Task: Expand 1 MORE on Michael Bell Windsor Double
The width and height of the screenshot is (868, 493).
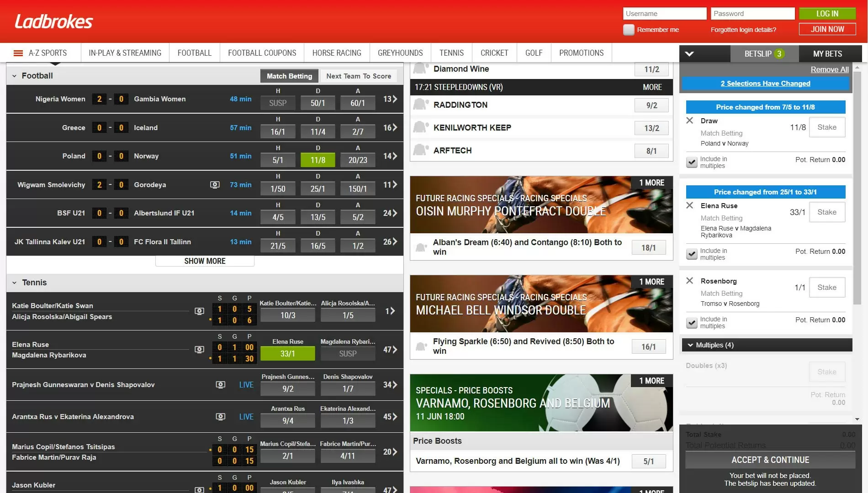Action: 652,282
